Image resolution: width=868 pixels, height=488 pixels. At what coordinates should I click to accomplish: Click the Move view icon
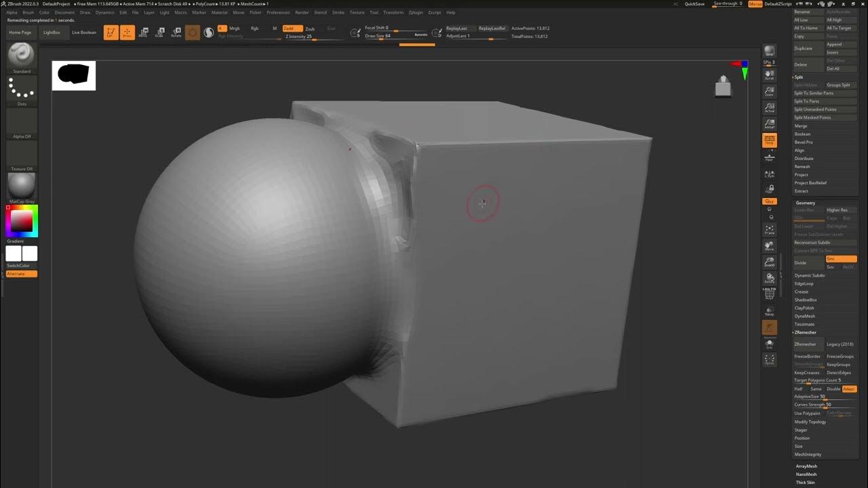(769, 245)
